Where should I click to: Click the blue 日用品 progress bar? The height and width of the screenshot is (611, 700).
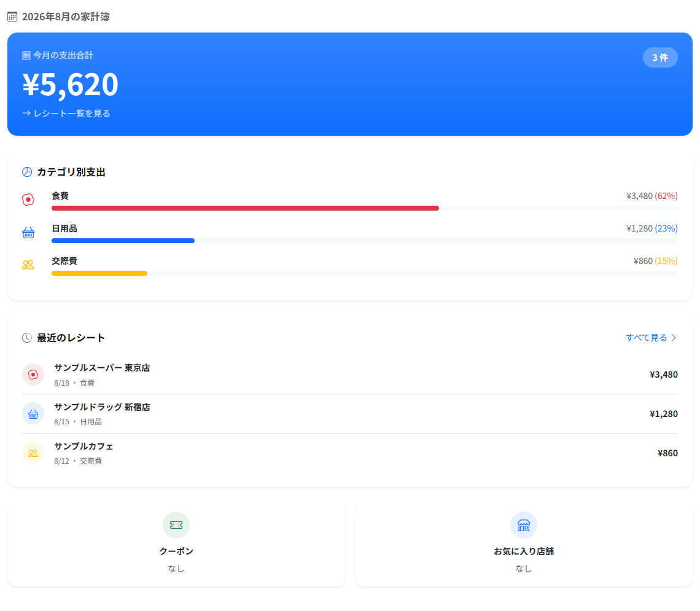pos(123,241)
